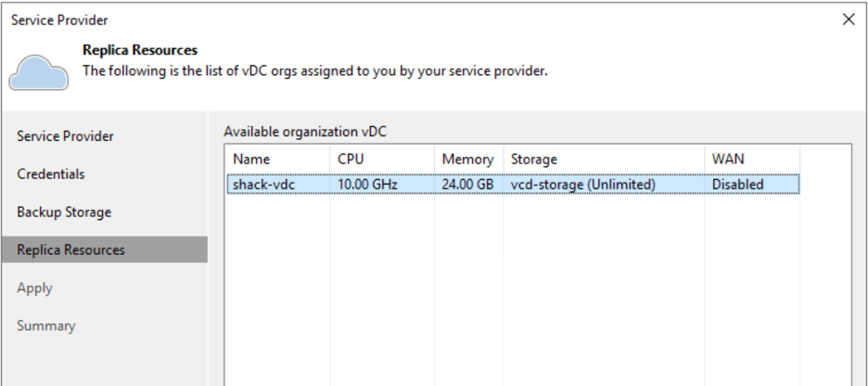Viewport: 868px width, 386px height.
Task: Sort by the Storage column header
Action: 604,160
